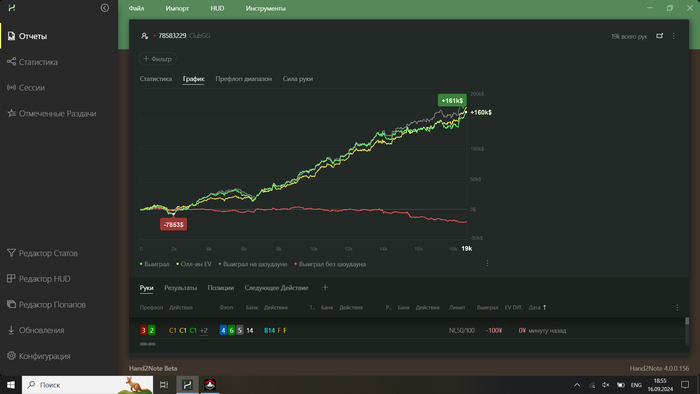Toggle Выиграл без шоудауна series
The width and height of the screenshot is (700, 394).
pos(330,264)
